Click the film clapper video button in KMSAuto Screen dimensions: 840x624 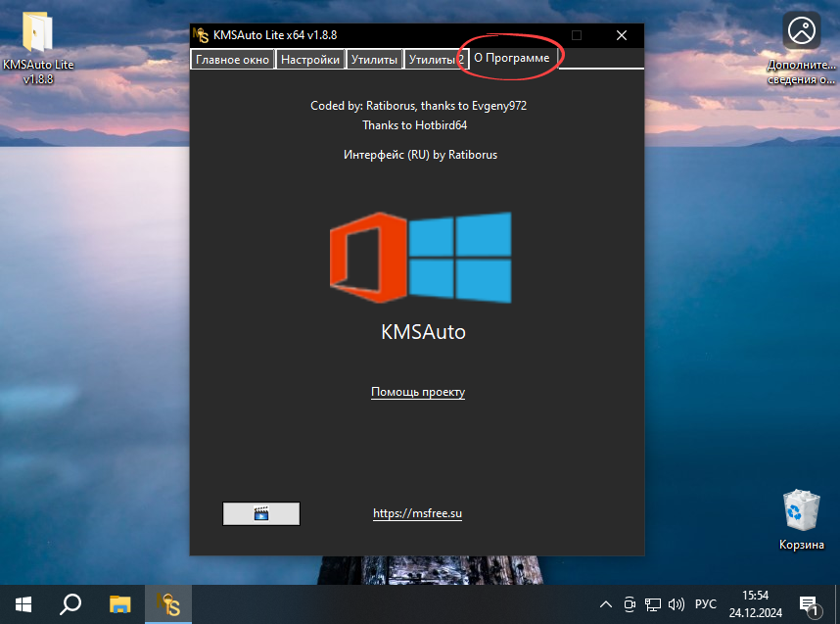pyautogui.click(x=260, y=513)
